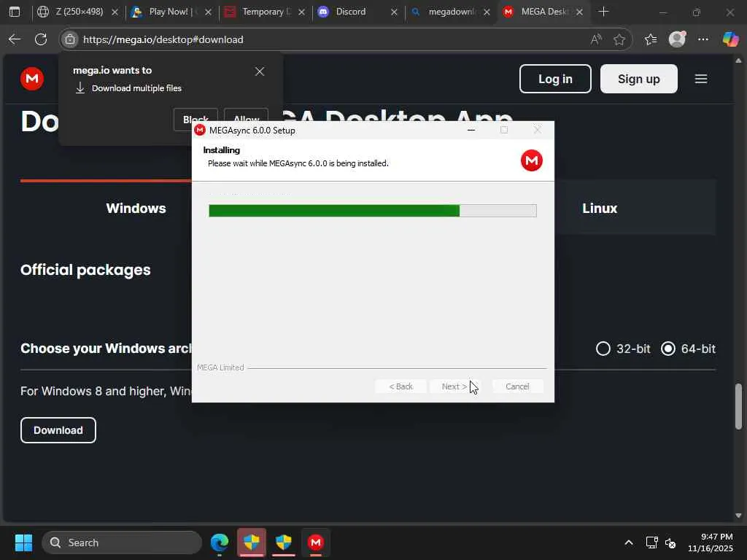This screenshot has height=560, width=747.
Task: Add page to favorites with star icon
Action: point(619,39)
